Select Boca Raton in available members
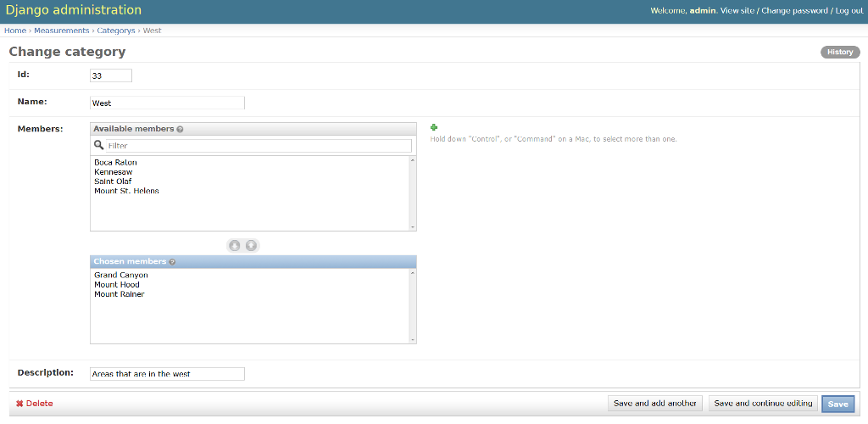This screenshot has height=424, width=868. pos(115,162)
